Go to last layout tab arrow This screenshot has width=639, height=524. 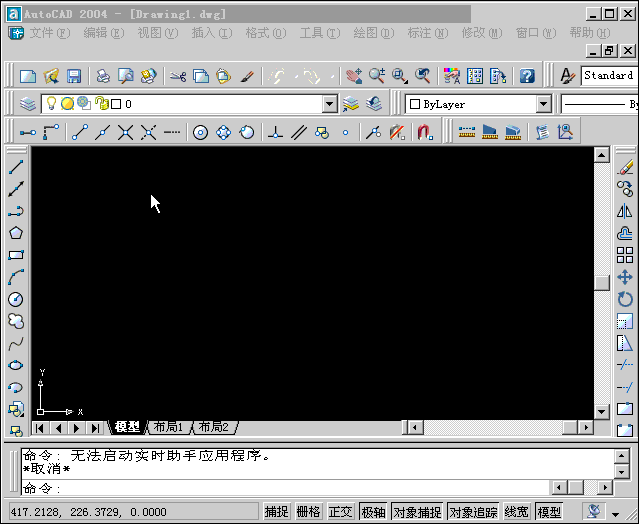tap(95, 428)
